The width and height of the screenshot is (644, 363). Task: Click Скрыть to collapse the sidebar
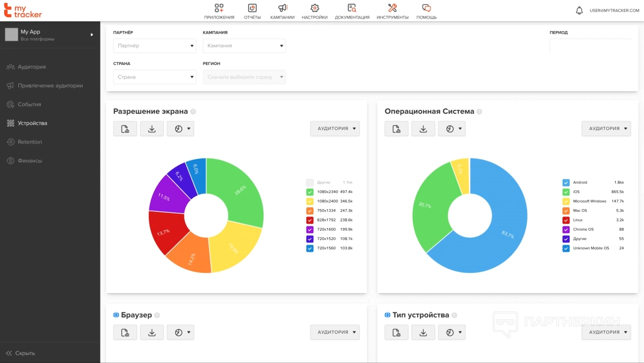pos(20,353)
